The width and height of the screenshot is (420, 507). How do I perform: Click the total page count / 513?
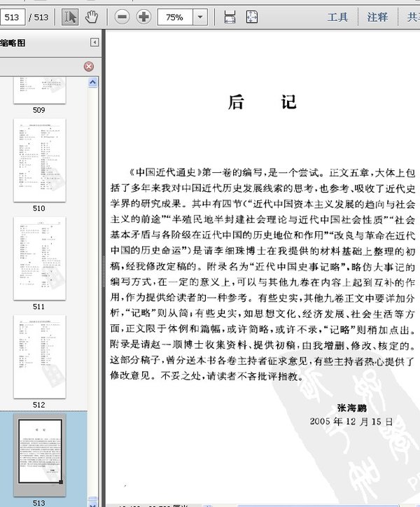(x=38, y=17)
